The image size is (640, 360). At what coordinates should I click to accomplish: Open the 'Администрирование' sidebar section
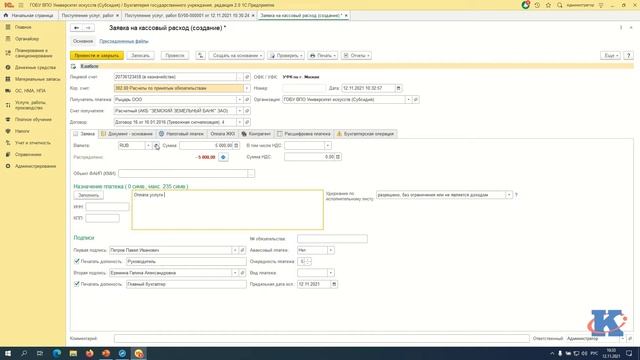point(36,167)
